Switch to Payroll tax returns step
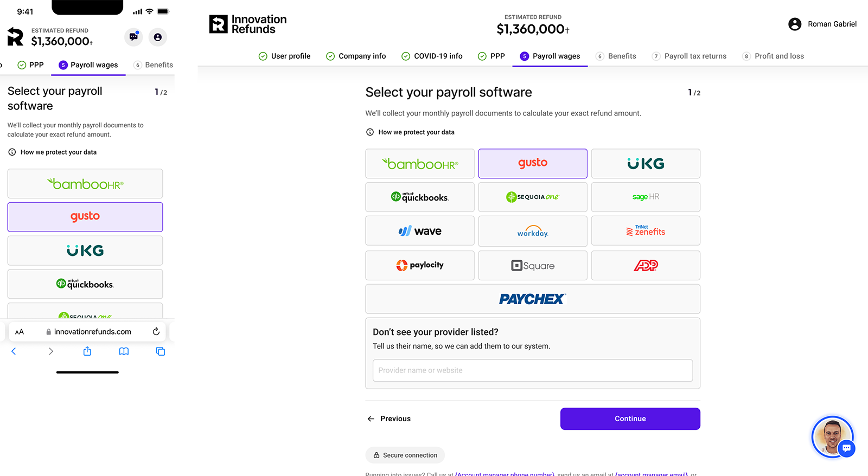The image size is (868, 476). 689,56
